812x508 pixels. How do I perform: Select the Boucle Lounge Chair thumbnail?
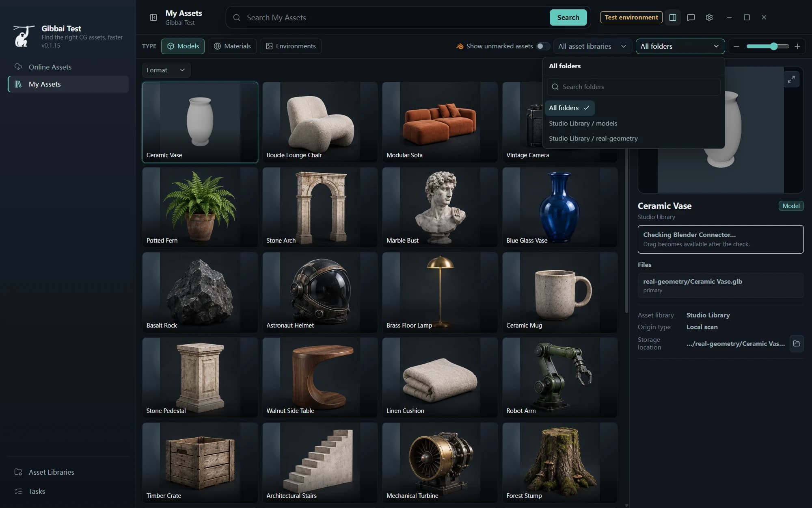[x=320, y=122]
